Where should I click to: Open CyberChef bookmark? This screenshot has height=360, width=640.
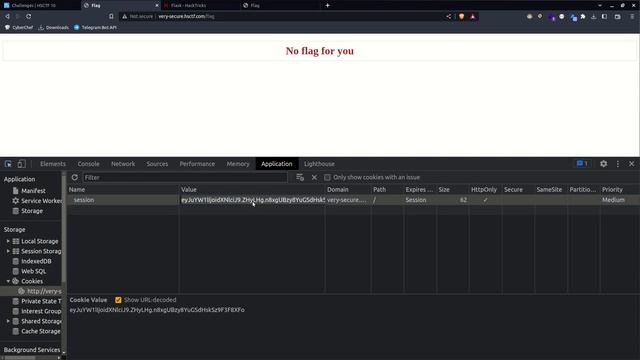[x=19, y=27]
